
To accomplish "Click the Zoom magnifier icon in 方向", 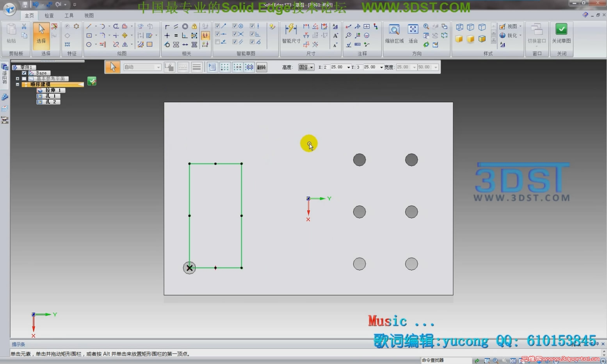I will coord(426,26).
